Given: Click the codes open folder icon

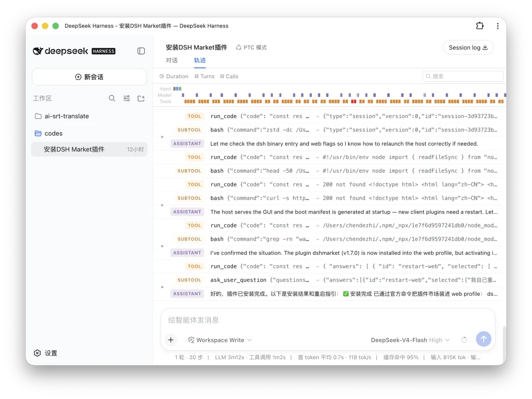Looking at the screenshot, I should [x=38, y=133].
